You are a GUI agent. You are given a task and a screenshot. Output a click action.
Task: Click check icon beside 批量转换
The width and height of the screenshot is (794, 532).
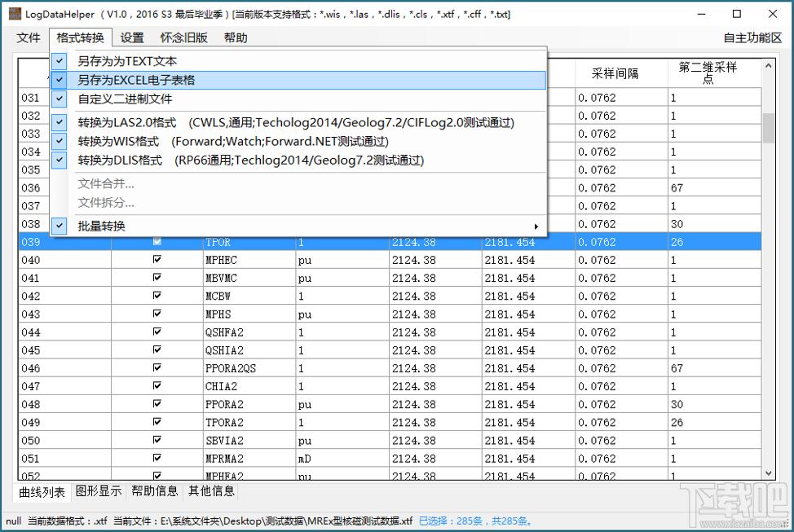point(60,226)
